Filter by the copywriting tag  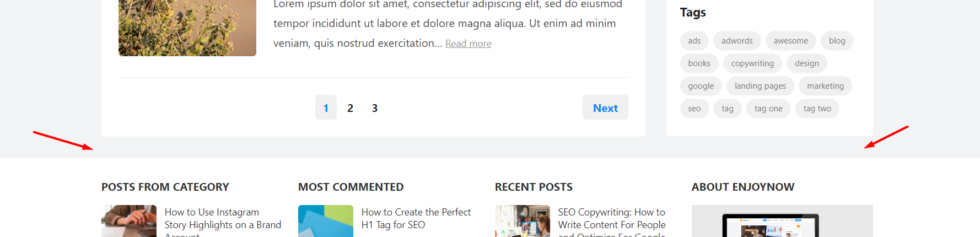[x=752, y=63]
